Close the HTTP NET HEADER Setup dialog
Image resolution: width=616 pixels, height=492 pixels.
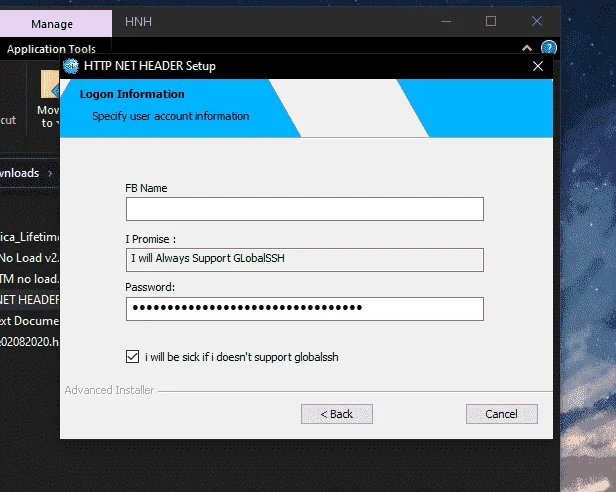click(538, 66)
